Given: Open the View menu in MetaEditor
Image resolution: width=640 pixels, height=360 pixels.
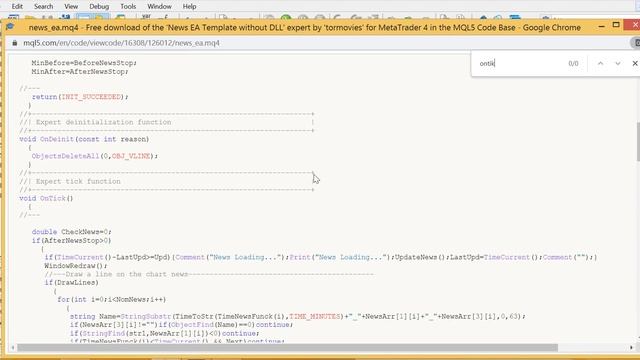Looking at the screenshot, I should click(x=71, y=7).
